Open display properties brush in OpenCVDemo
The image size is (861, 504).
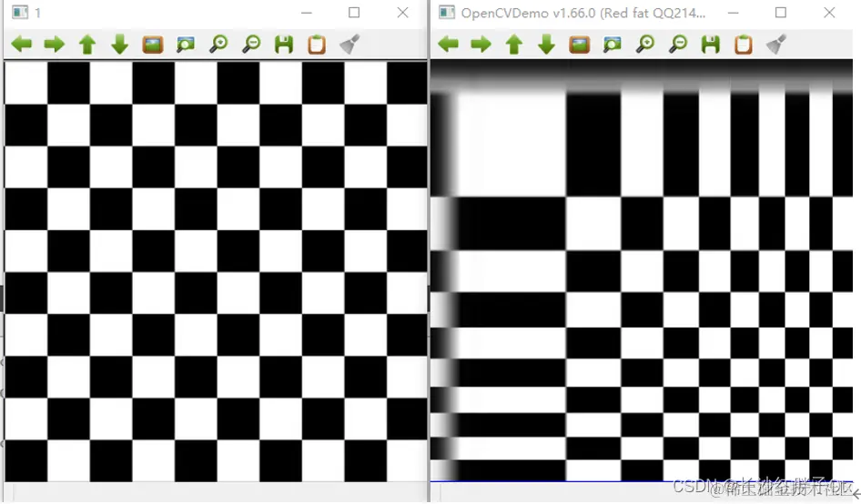tap(776, 44)
